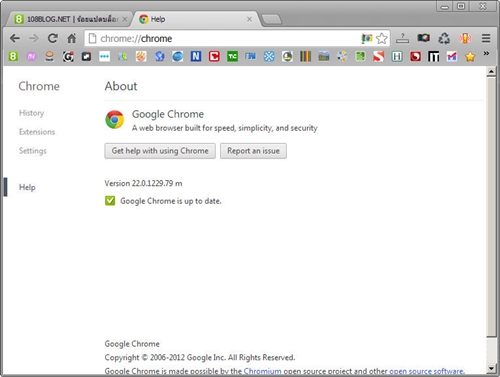Open the white three-dots bookmark icon

[x=104, y=56]
